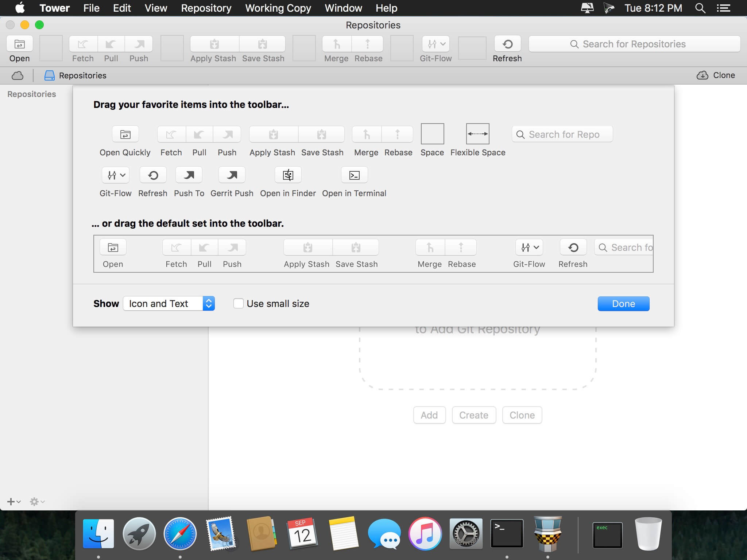Click Save Stash in the default set
This screenshot has width=747, height=560.
[356, 247]
